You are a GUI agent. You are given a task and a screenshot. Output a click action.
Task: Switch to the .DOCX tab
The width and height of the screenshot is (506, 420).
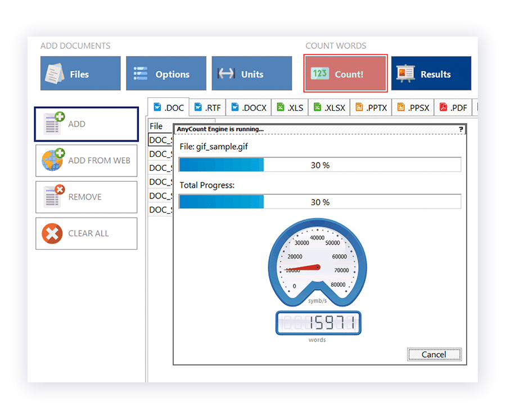[249, 107]
